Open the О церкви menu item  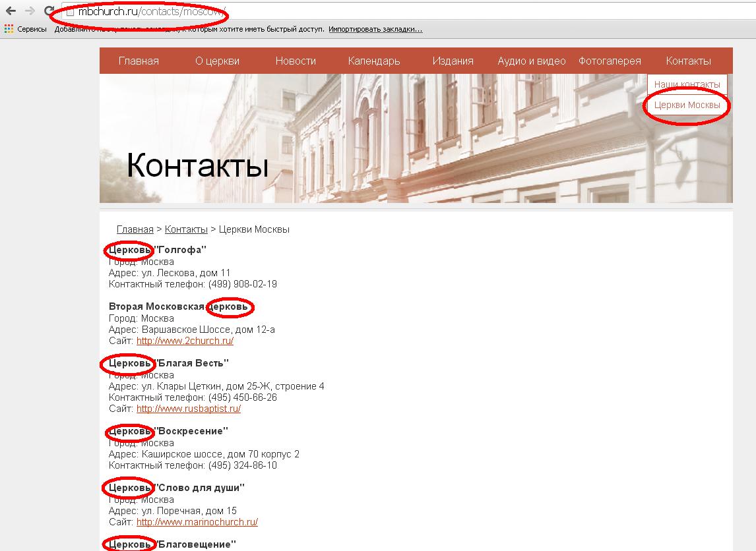click(x=217, y=61)
